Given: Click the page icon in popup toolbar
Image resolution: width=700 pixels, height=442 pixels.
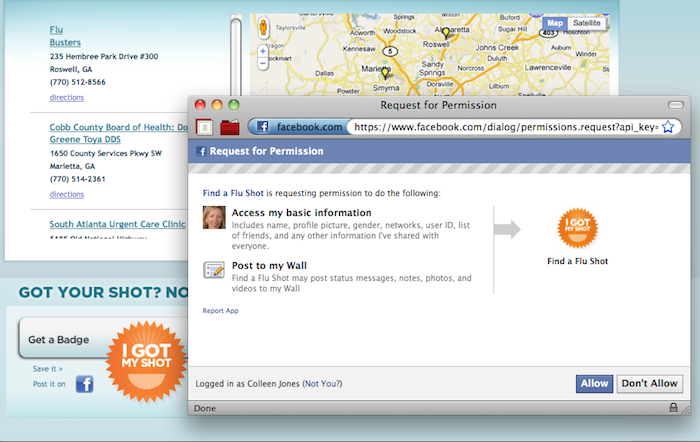Looking at the screenshot, I should (204, 128).
